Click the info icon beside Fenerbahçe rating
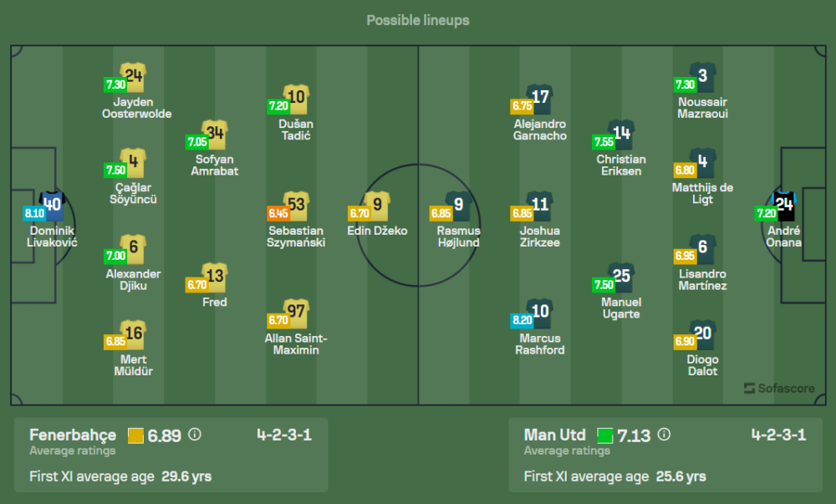This screenshot has height=504, width=836. pyautogui.click(x=195, y=435)
